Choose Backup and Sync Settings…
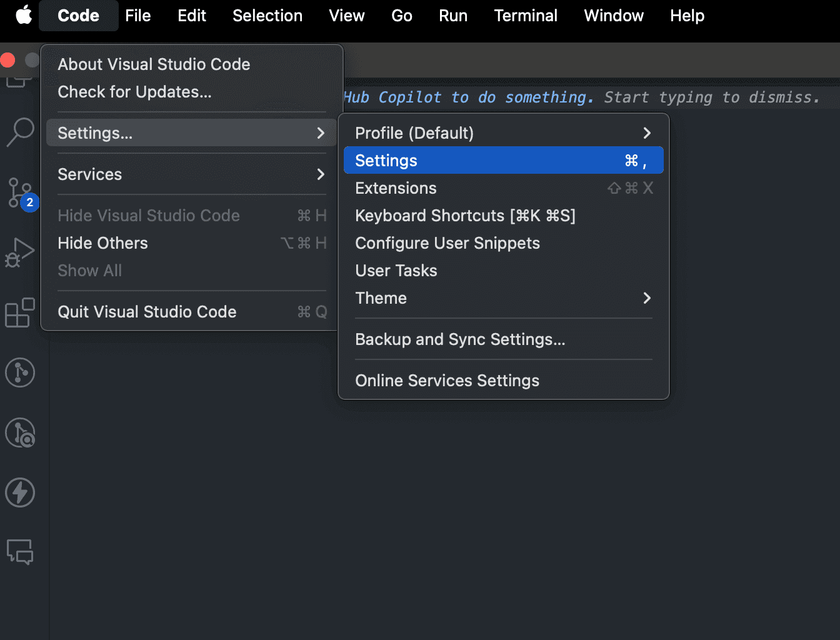This screenshot has width=840, height=640. [504, 339]
